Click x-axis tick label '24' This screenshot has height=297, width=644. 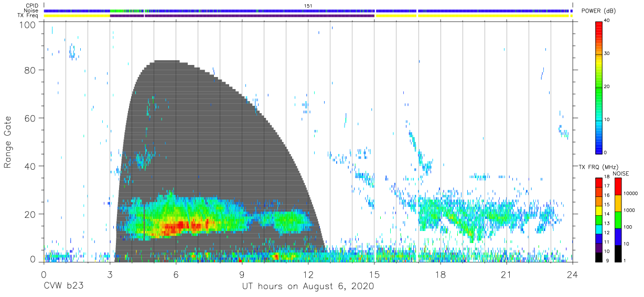pyautogui.click(x=572, y=274)
